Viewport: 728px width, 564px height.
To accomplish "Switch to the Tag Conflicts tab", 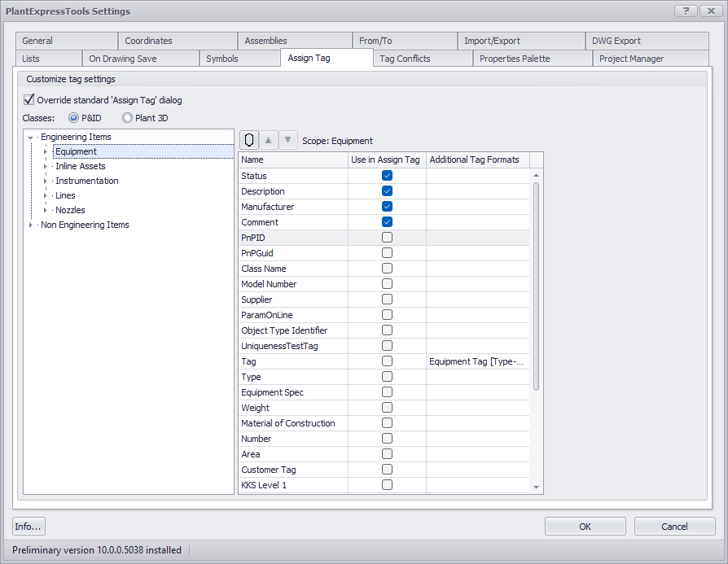I will (x=423, y=59).
